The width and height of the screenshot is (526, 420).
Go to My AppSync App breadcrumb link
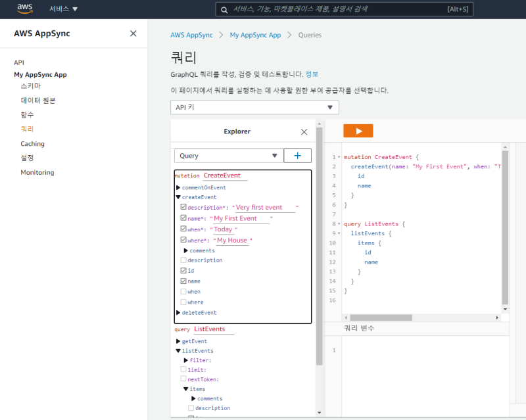(x=255, y=35)
